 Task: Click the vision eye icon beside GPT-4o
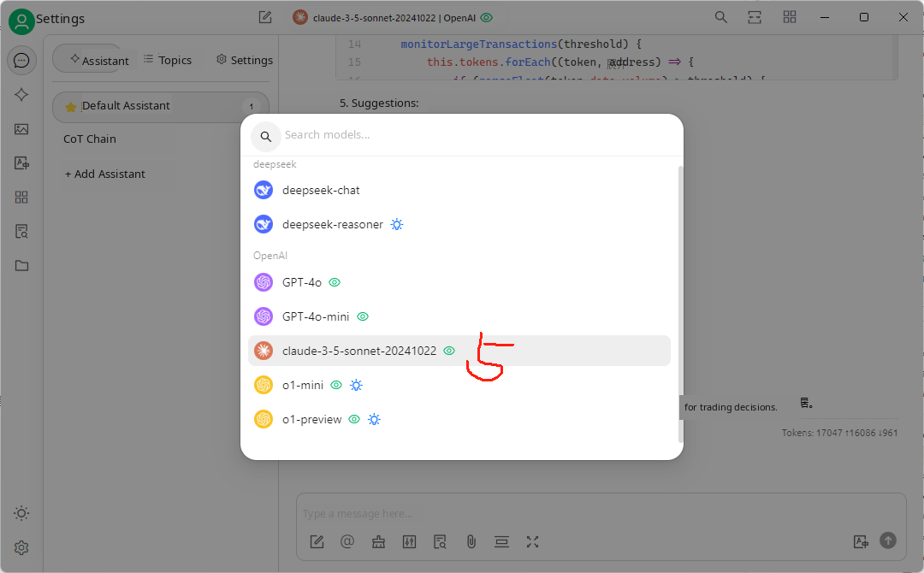coord(335,282)
